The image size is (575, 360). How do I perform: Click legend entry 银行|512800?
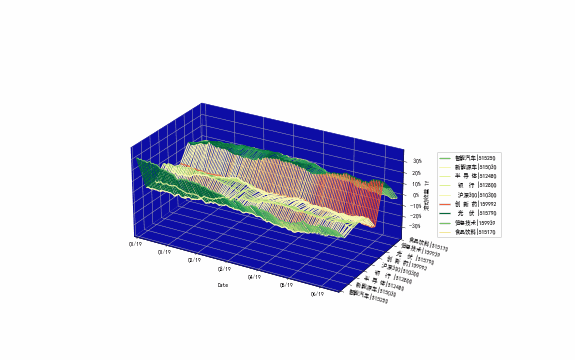(468, 185)
